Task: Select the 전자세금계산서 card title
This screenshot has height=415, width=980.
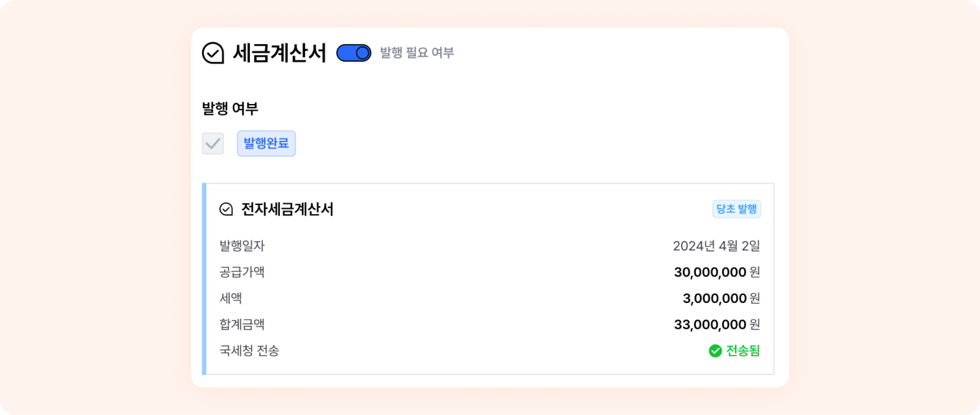Action: (x=287, y=209)
